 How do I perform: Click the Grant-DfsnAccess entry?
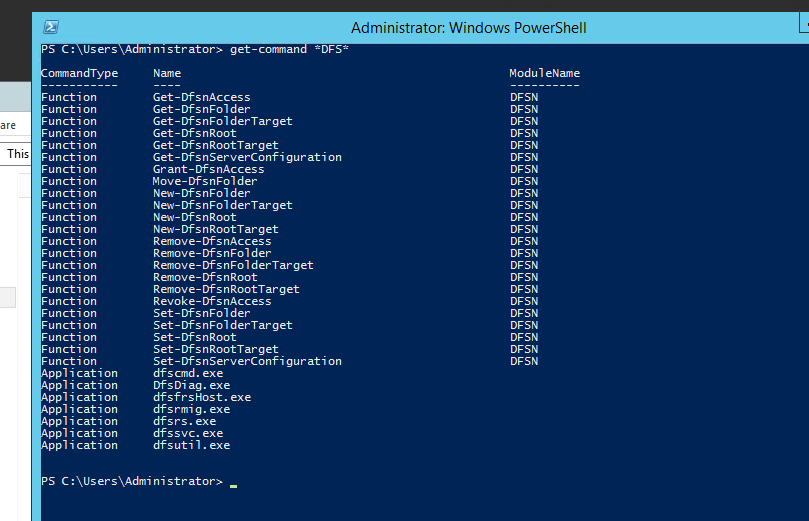[208, 169]
